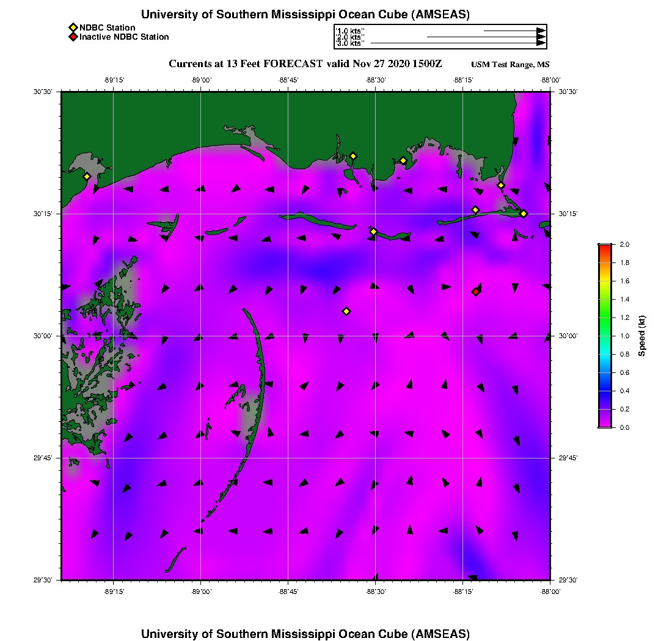Select the yellow station marker just above 30°00' gridline
The image size is (672, 641).
coord(346,311)
